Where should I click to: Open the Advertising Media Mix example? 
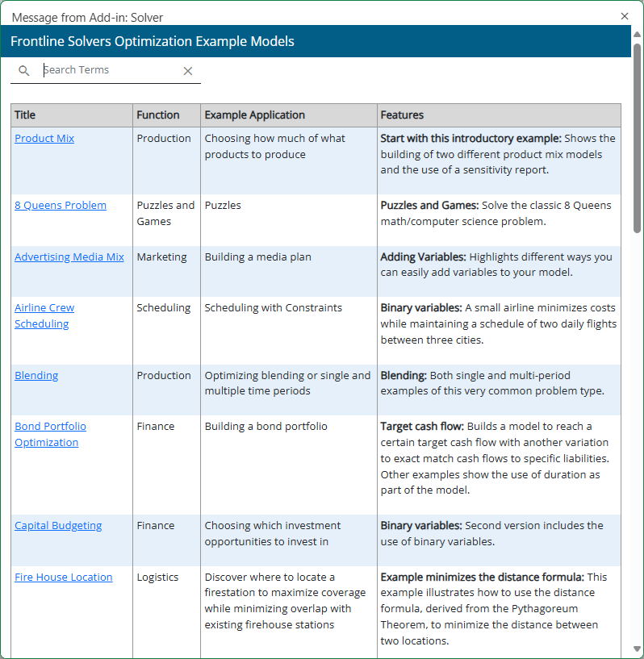(69, 257)
